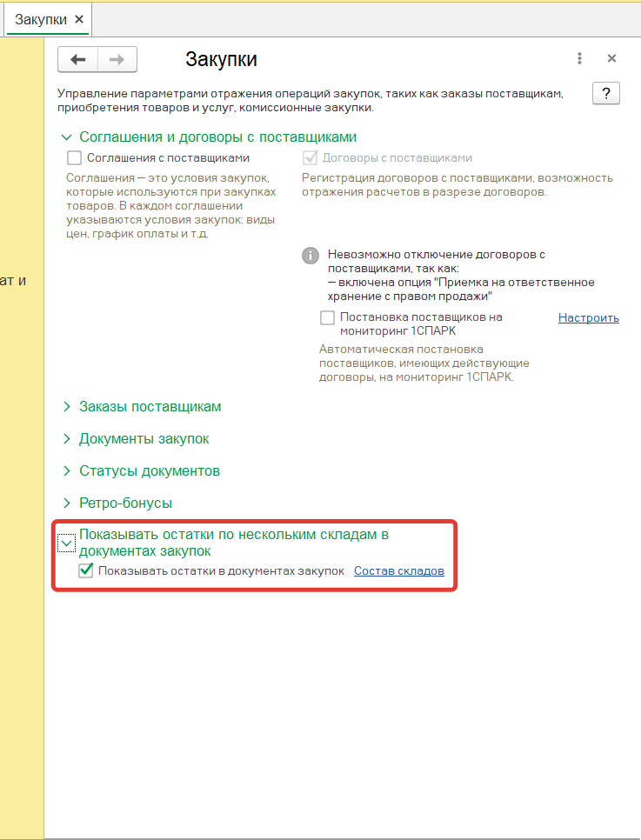Open the Состав складов link

(x=398, y=571)
